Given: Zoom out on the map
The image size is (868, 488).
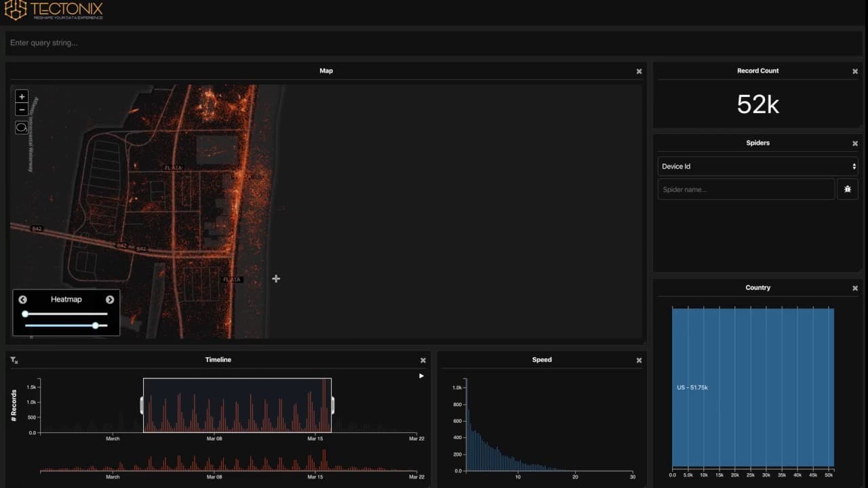Looking at the screenshot, I should point(22,109).
